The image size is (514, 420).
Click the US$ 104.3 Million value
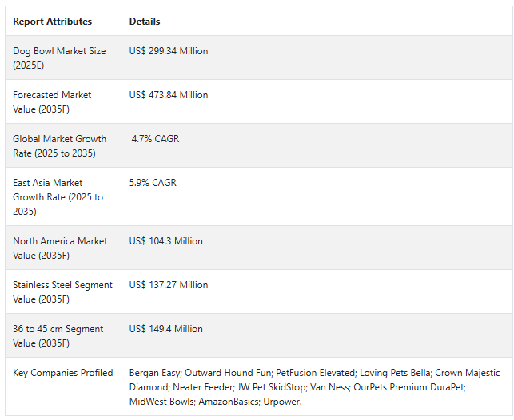(166, 241)
